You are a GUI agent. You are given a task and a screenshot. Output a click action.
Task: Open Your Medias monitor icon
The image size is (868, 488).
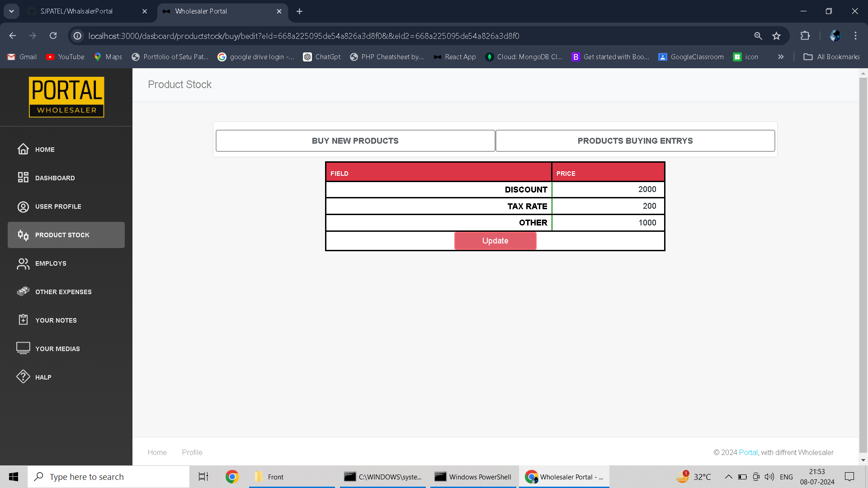point(23,348)
